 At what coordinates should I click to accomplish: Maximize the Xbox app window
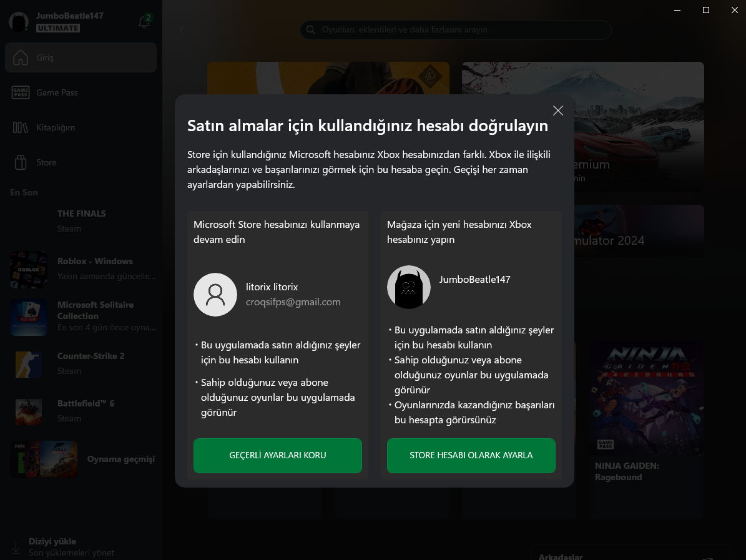(x=706, y=10)
